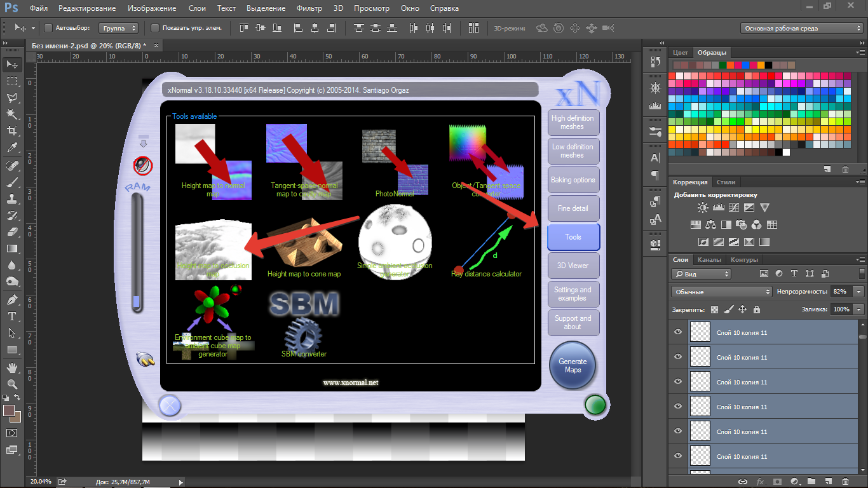Add a Color Balance adjustment
The width and height of the screenshot is (868, 488).
click(x=710, y=224)
